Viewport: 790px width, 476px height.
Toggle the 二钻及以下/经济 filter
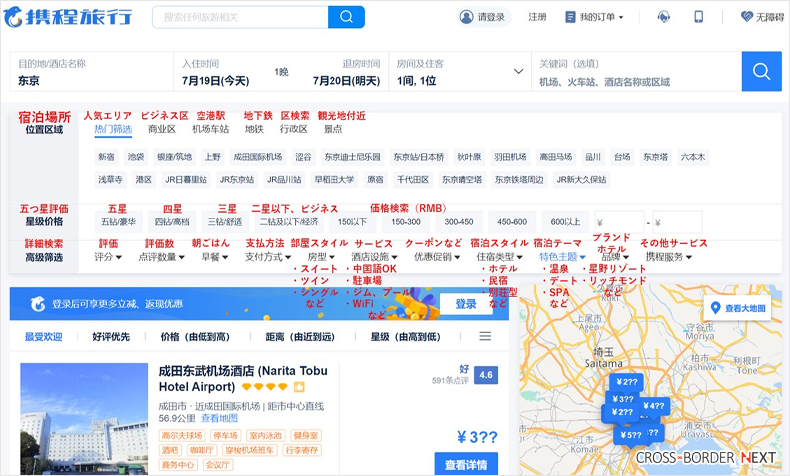click(x=289, y=222)
